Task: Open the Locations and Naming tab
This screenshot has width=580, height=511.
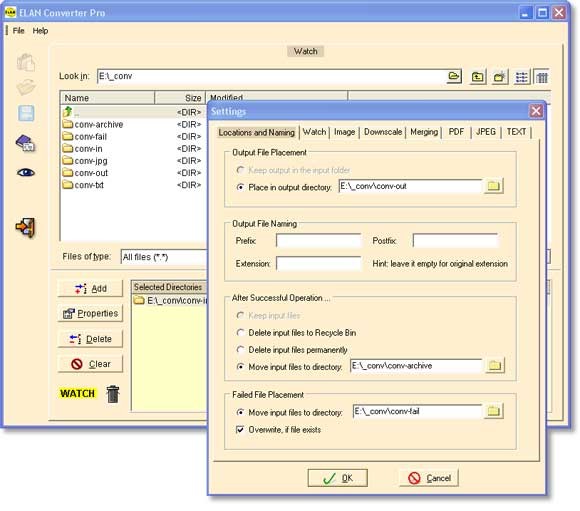Action: pos(256,132)
